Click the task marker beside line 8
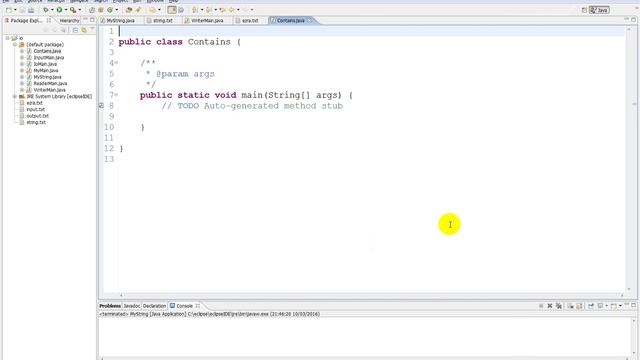 coord(101,106)
